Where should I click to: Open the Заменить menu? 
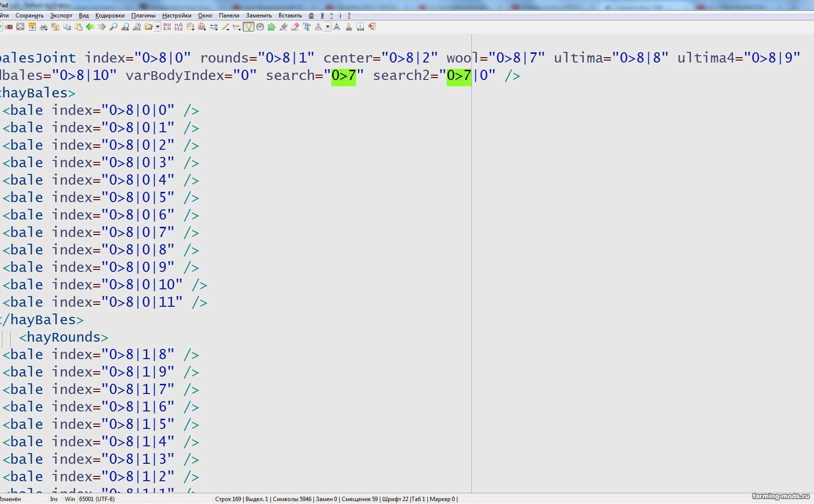coord(259,16)
